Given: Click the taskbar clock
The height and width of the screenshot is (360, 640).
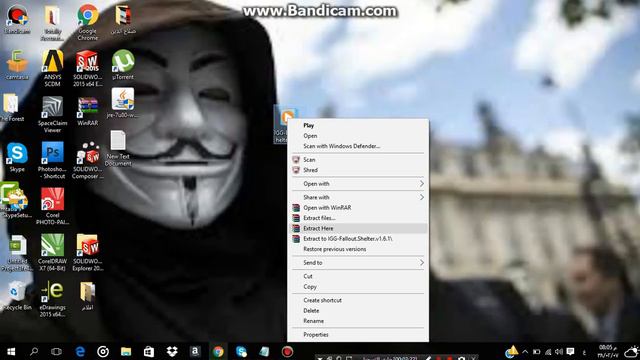Looking at the screenshot, I should tap(608, 352).
